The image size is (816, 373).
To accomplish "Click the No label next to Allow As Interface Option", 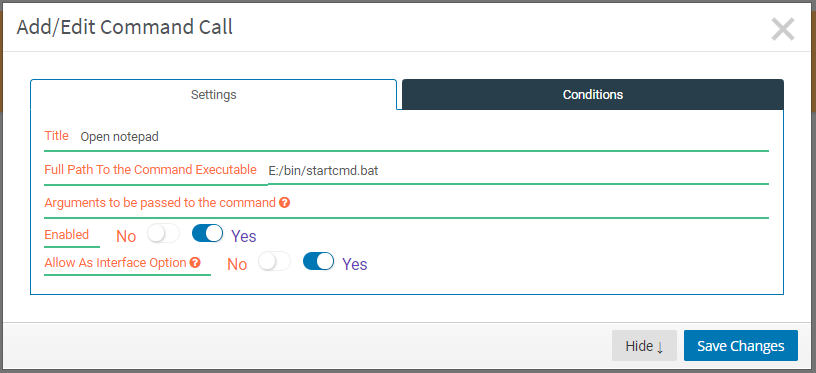I will point(237,264).
